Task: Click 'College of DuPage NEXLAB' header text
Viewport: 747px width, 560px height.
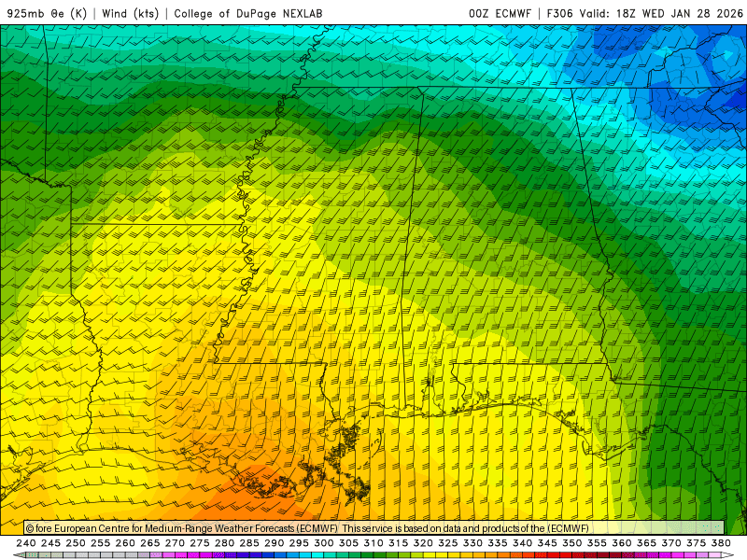Action: coord(248,13)
